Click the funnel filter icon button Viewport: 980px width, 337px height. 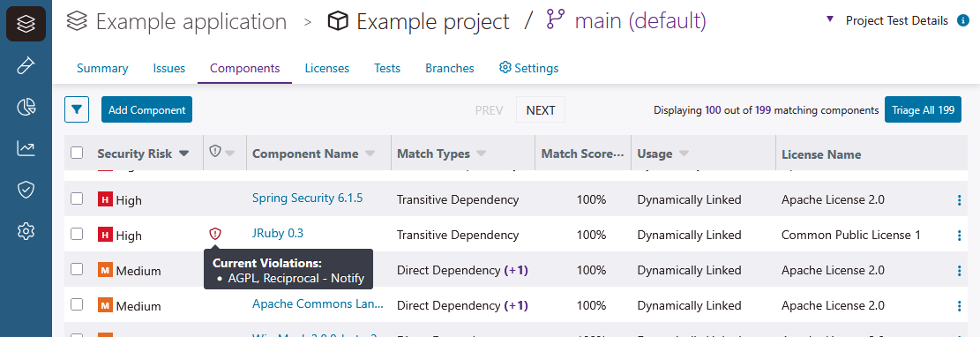(x=77, y=109)
